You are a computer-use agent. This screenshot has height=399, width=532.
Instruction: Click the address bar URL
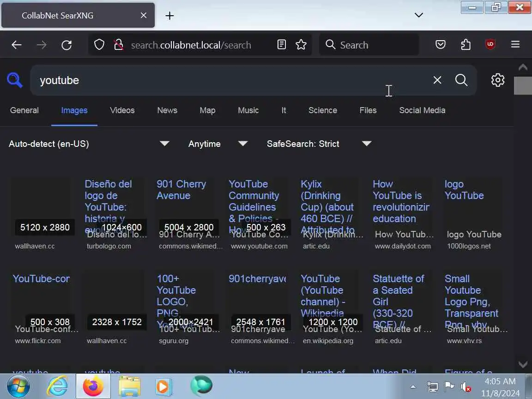(x=191, y=45)
